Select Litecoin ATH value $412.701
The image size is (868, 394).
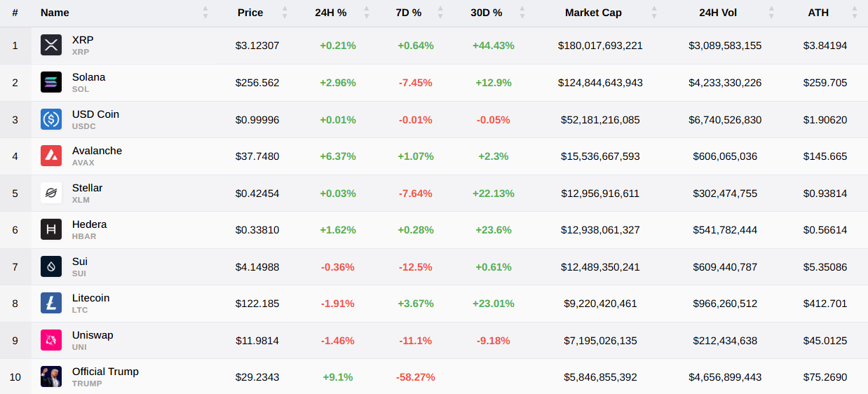click(x=825, y=304)
